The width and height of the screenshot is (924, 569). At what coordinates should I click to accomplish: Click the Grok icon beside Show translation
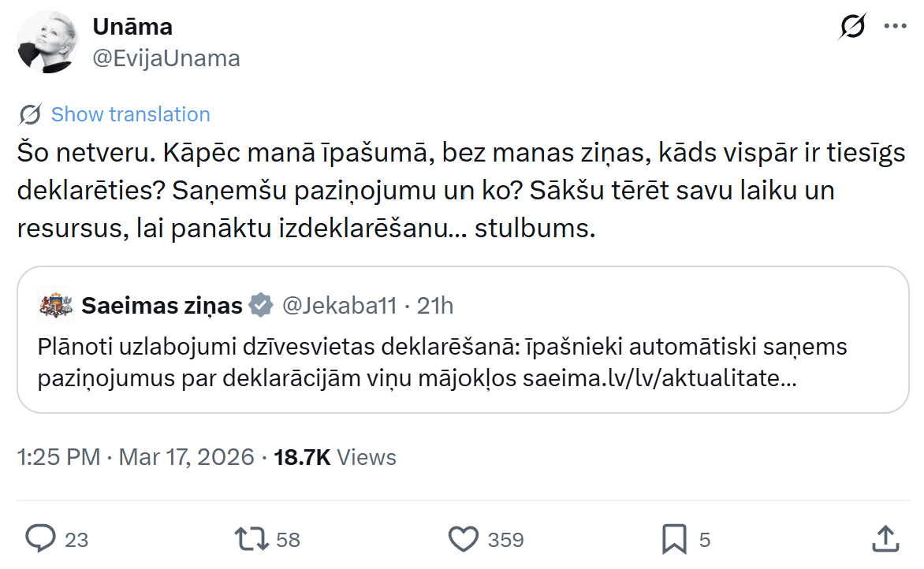tap(30, 115)
